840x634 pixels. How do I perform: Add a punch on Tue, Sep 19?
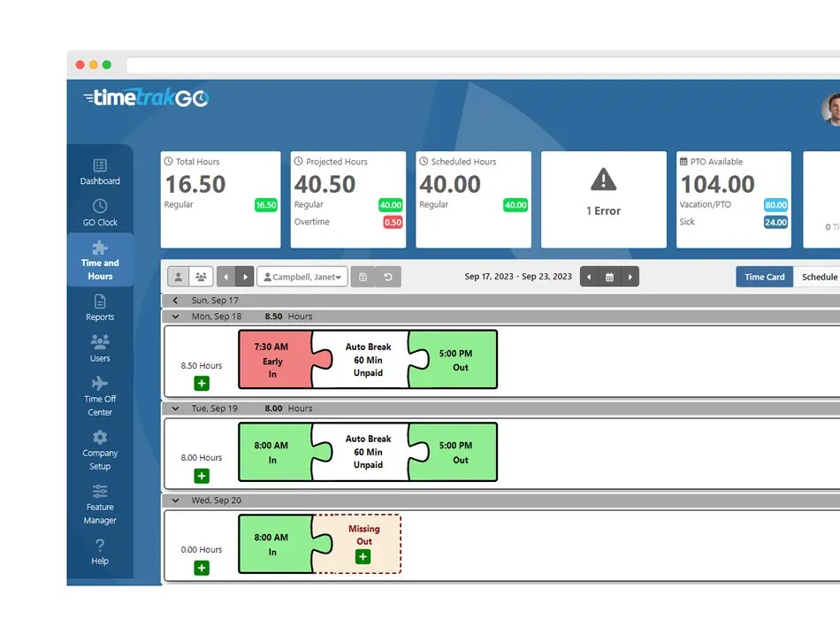202,476
